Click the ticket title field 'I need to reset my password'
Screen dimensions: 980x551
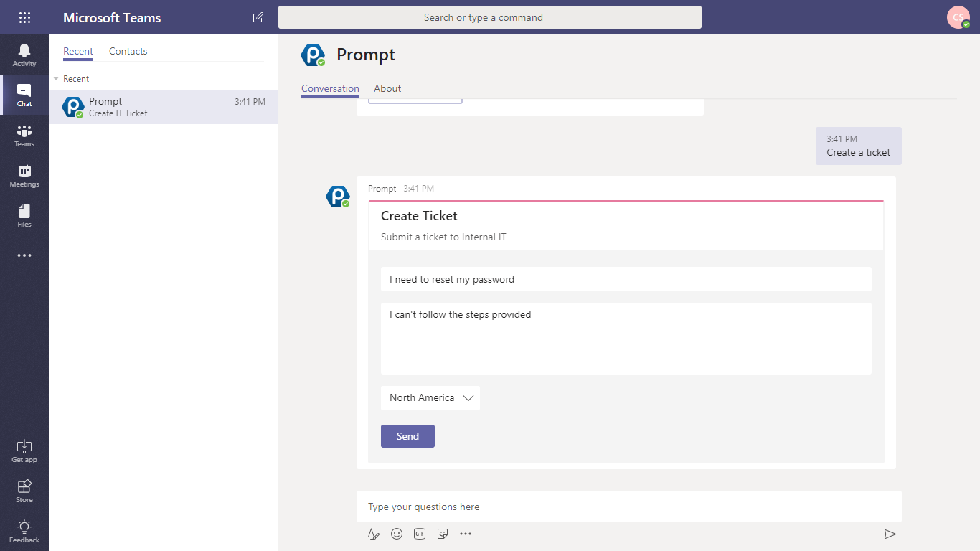click(626, 279)
